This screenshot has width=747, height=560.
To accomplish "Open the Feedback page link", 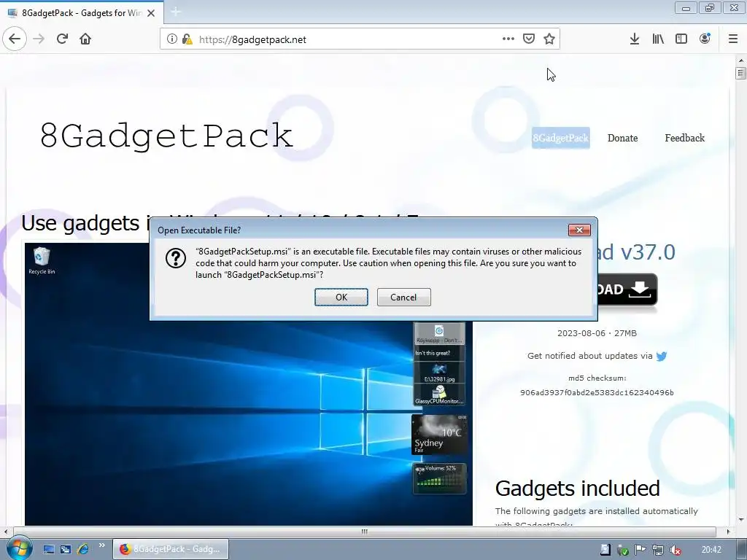I will tap(684, 138).
